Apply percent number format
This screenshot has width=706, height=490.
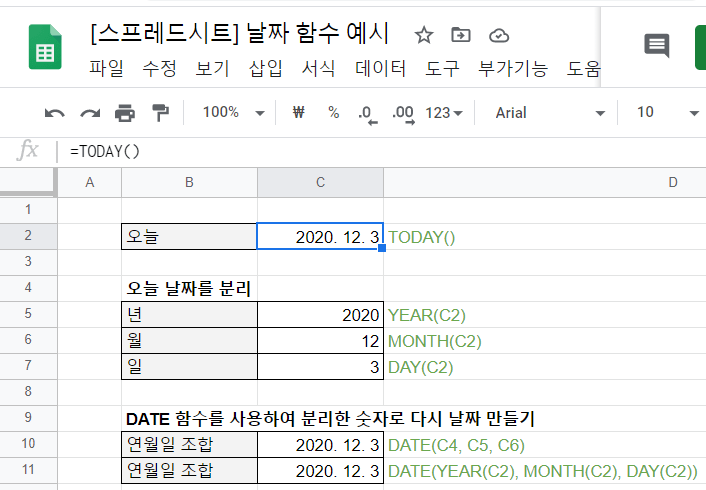point(333,113)
